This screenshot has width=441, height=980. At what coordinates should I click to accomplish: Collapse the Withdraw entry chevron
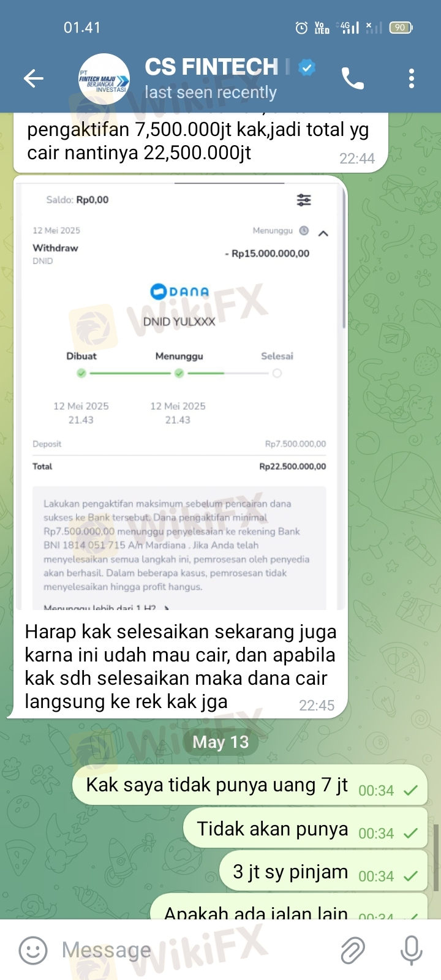pos(323,233)
